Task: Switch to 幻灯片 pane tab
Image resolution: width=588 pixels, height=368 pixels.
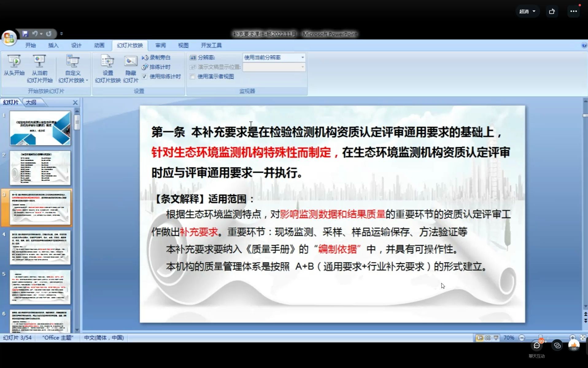Action: point(11,102)
